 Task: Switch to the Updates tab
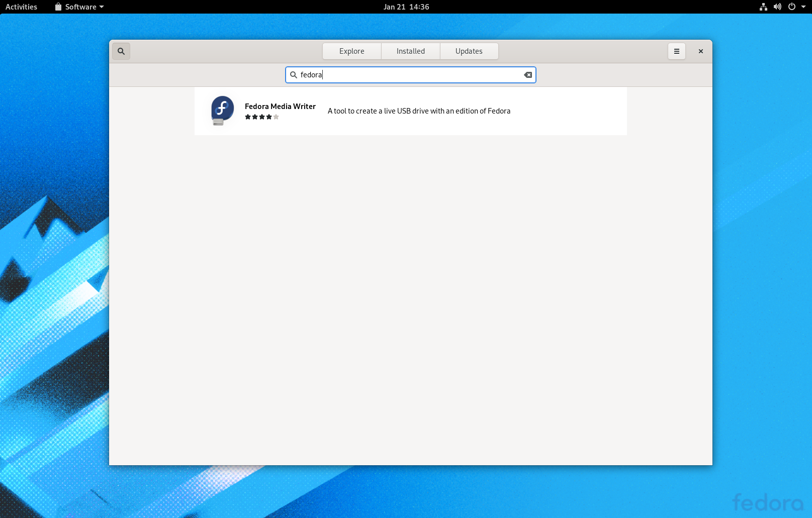pos(469,51)
